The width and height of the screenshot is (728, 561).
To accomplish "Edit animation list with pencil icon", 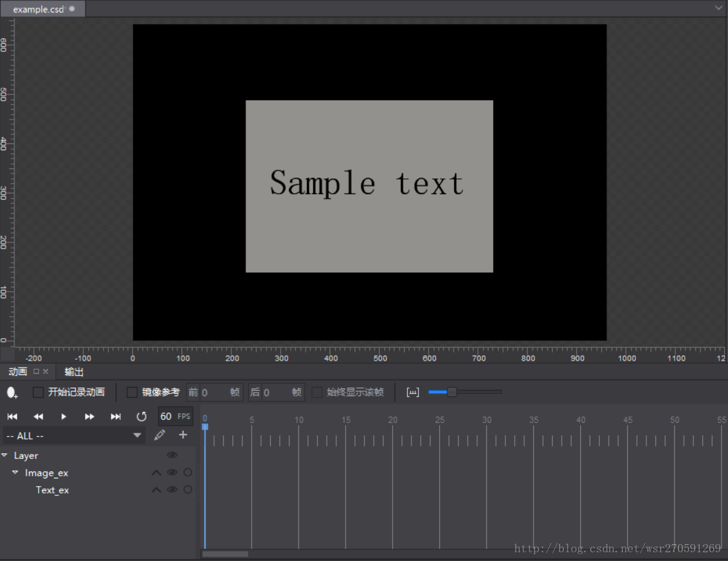I will [159, 435].
